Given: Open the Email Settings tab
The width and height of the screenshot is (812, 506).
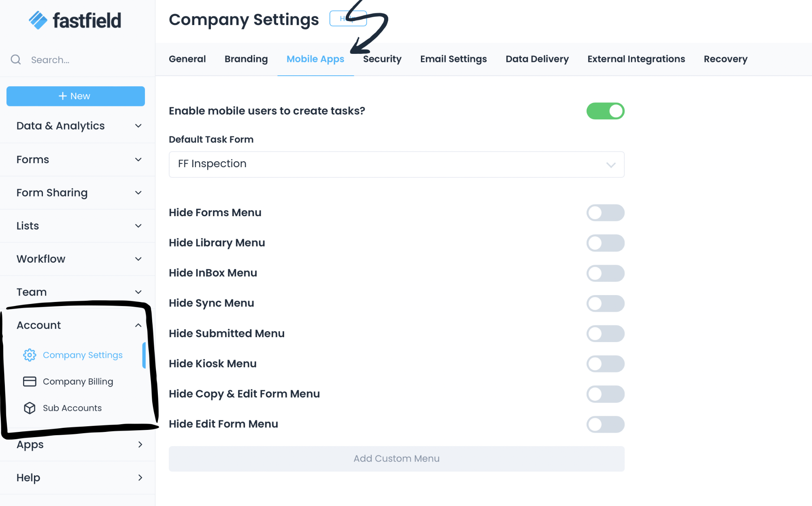Looking at the screenshot, I should 453,59.
